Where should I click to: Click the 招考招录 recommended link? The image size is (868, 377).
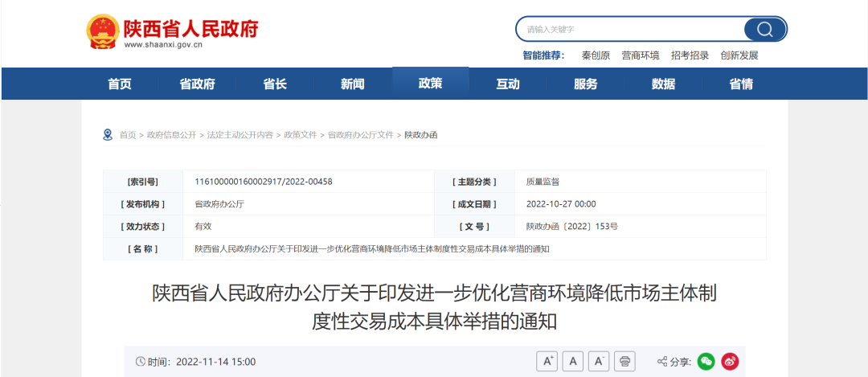[x=690, y=55]
